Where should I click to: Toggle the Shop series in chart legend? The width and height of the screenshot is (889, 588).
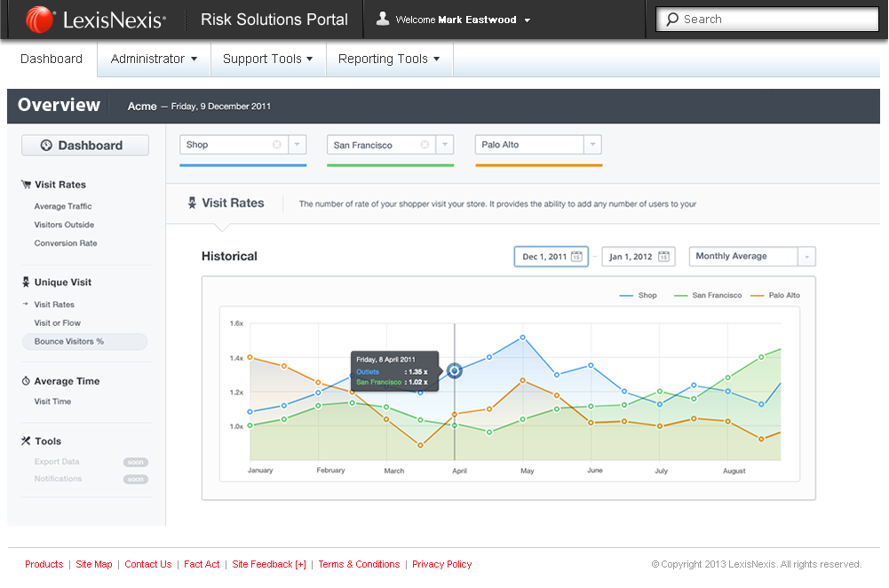(x=638, y=295)
